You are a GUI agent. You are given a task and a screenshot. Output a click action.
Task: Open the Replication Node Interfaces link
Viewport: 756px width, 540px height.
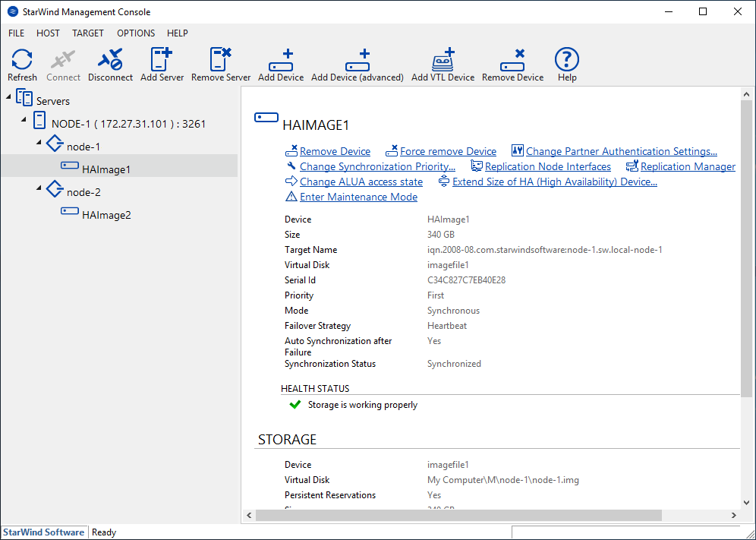click(x=548, y=166)
